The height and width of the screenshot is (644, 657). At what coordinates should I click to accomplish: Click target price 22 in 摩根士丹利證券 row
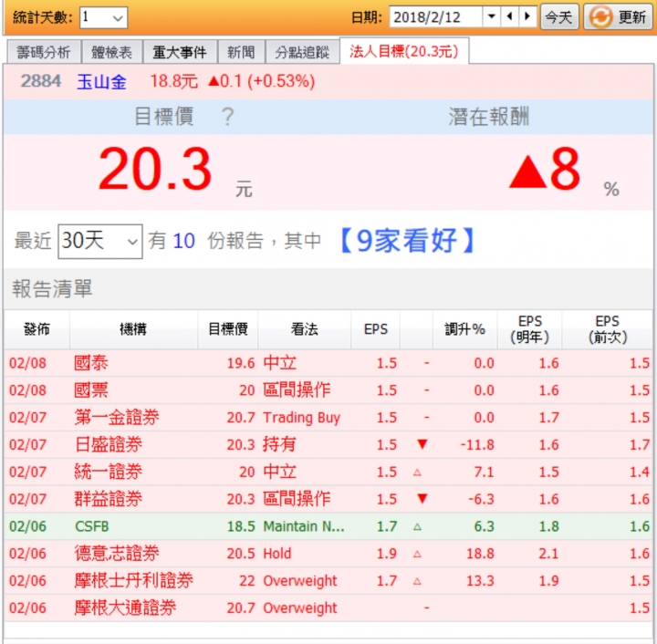[247, 581]
